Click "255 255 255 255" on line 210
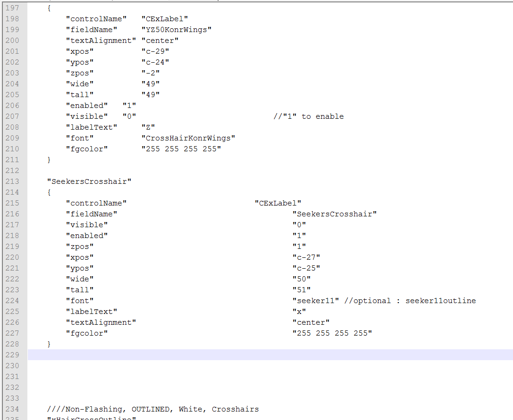 tap(181, 149)
